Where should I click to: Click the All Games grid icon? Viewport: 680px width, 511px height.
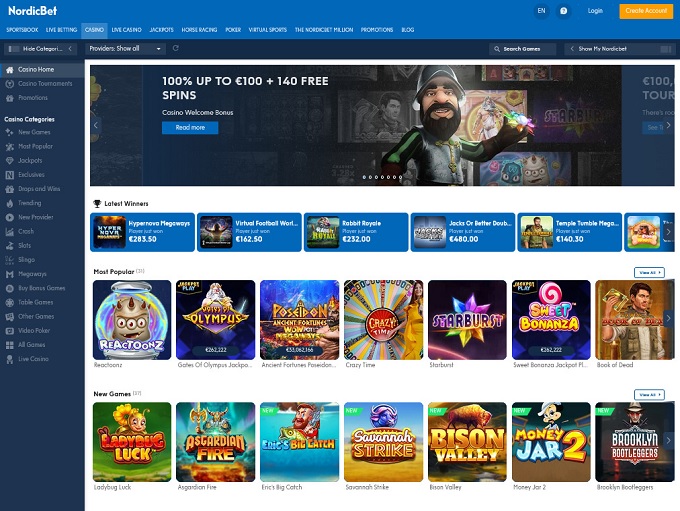[9, 344]
